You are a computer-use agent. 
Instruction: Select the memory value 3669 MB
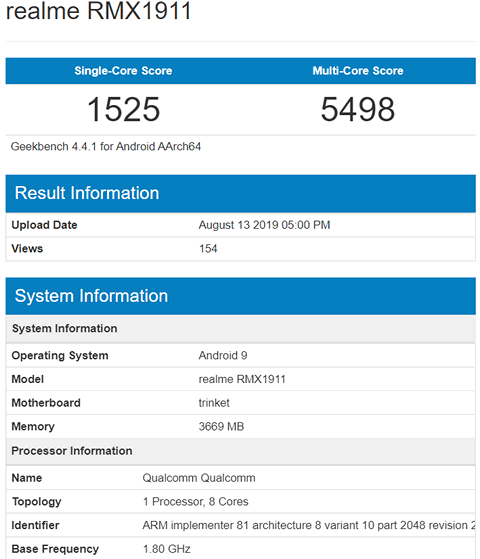[221, 426]
